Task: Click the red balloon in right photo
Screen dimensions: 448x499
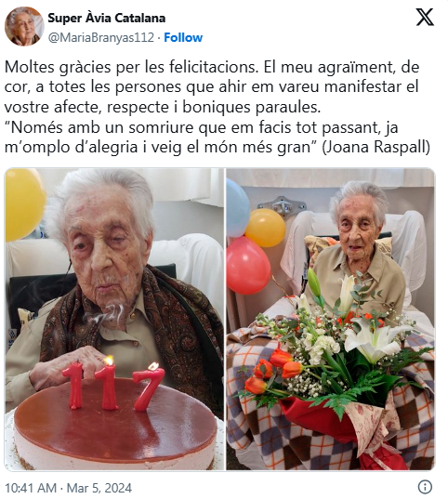Action: pyautogui.click(x=248, y=265)
